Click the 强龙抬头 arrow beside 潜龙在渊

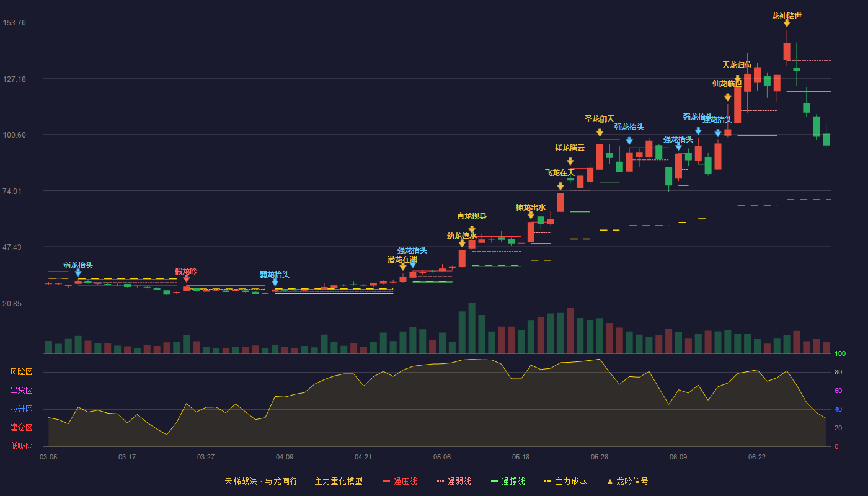click(412, 265)
